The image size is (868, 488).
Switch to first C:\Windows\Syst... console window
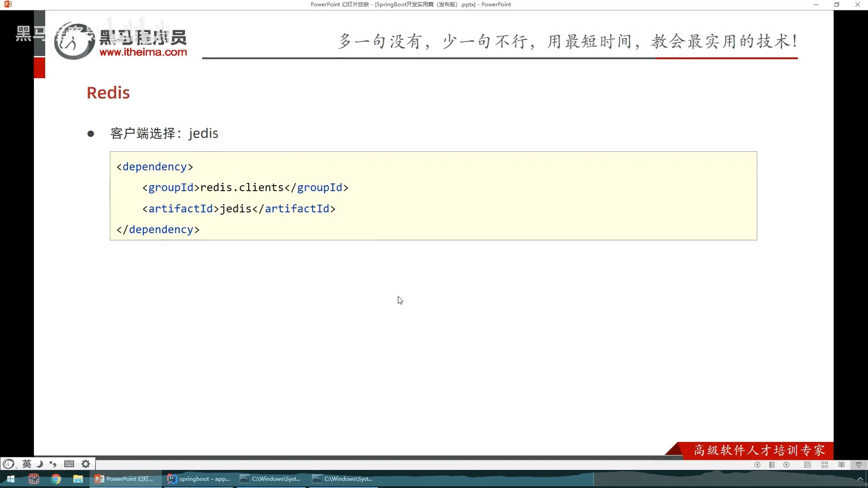point(270,479)
